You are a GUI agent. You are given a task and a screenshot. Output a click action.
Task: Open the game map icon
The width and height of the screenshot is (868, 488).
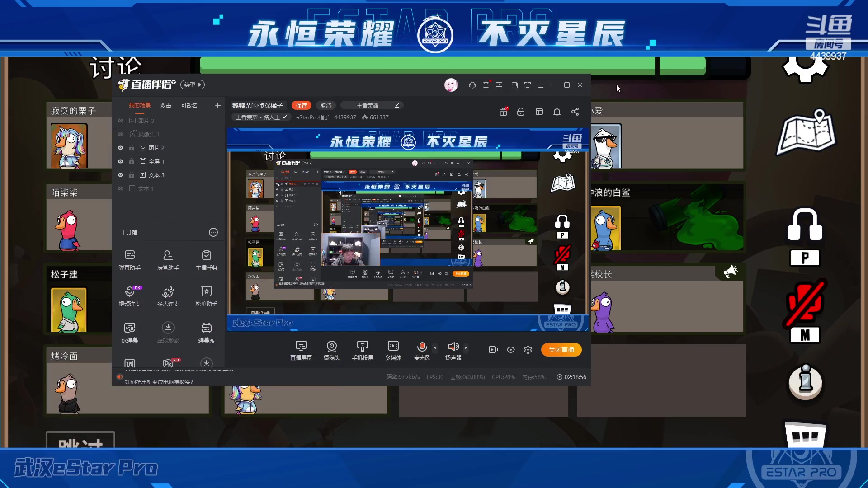click(807, 133)
